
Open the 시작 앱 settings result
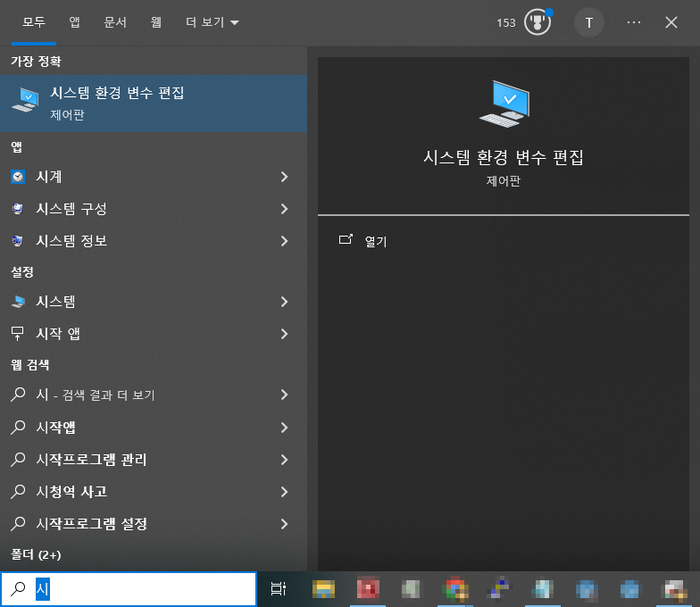pyautogui.click(x=154, y=334)
